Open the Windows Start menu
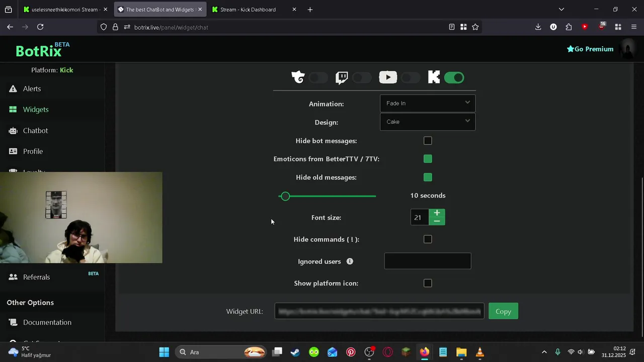 click(164, 352)
